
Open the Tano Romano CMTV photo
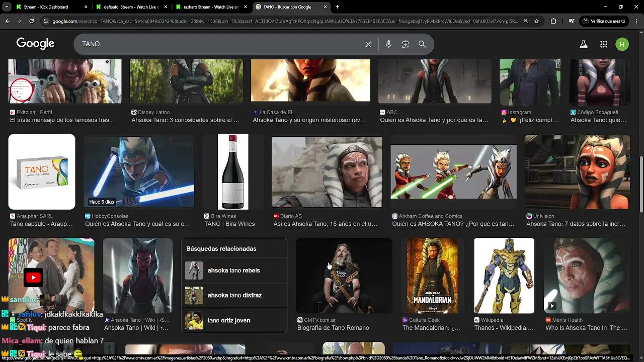coord(344,276)
